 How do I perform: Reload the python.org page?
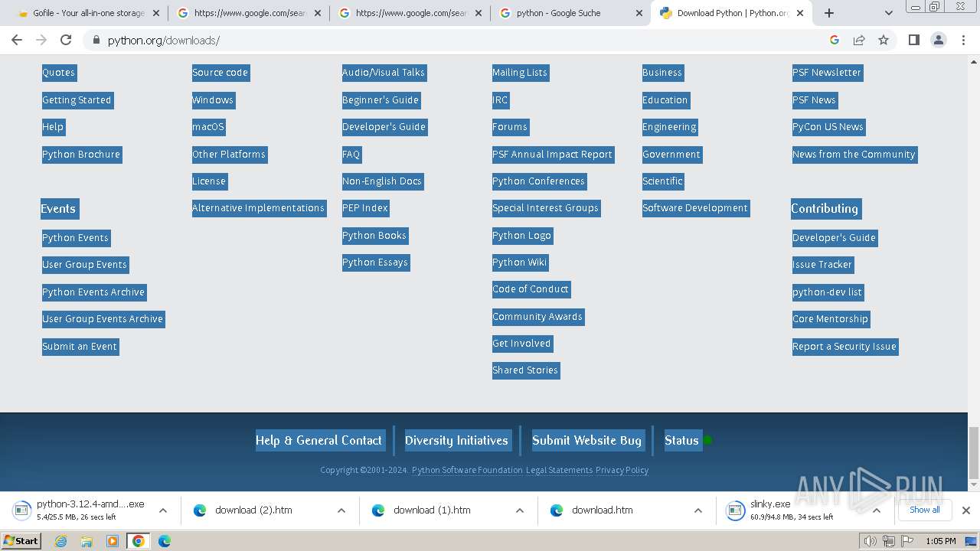point(66,40)
